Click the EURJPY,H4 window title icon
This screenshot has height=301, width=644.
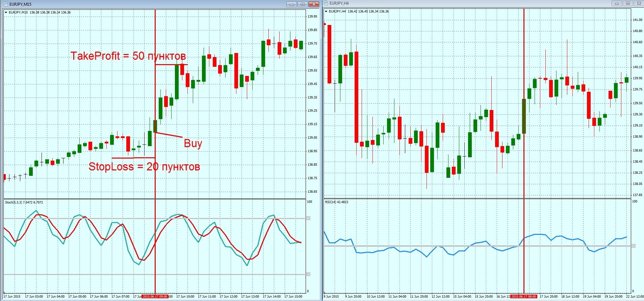click(326, 3)
